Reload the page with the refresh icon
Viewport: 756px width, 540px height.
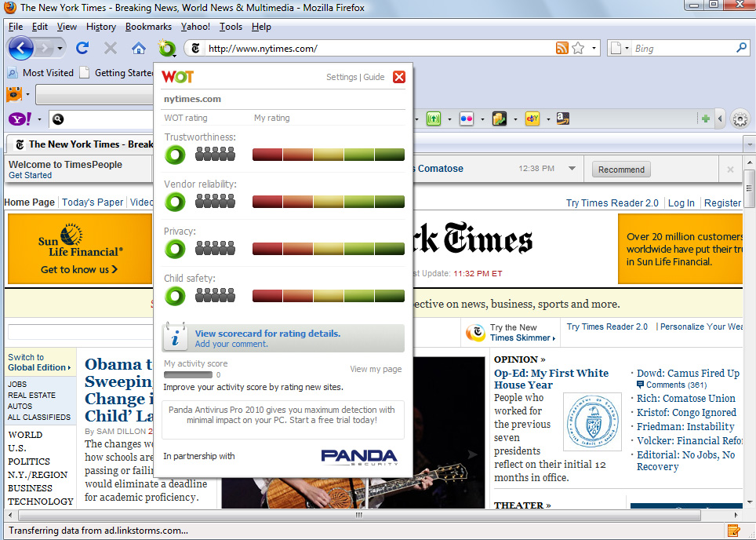point(82,48)
